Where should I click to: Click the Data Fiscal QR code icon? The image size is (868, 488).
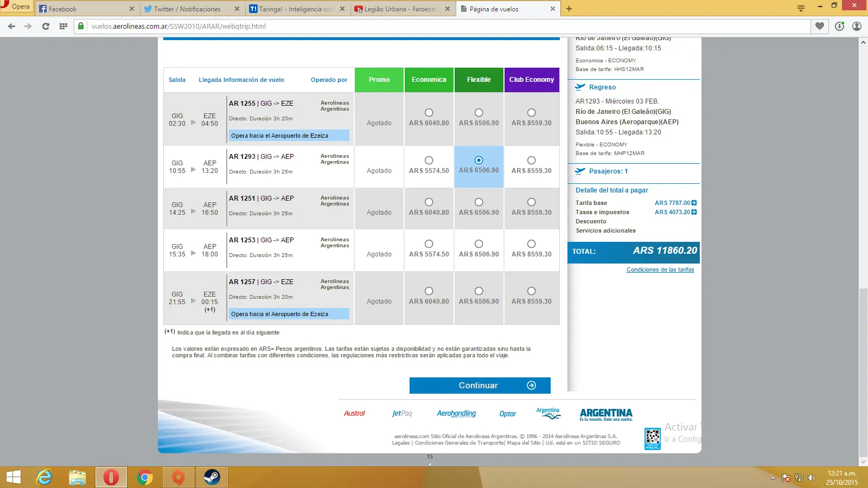click(x=653, y=439)
